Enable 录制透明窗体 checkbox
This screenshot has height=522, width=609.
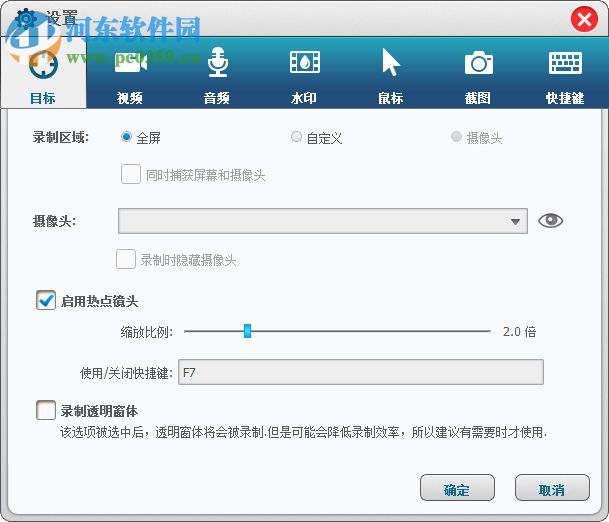46,410
